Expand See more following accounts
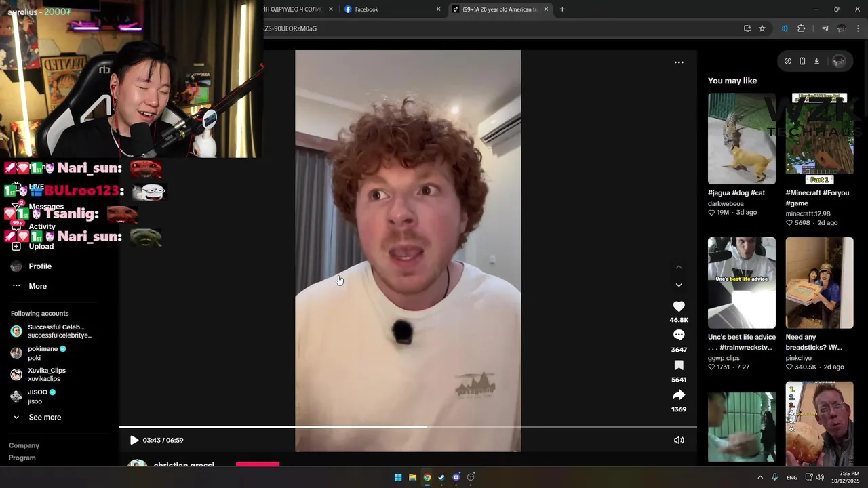Image resolution: width=868 pixels, height=488 pixels. point(45,418)
